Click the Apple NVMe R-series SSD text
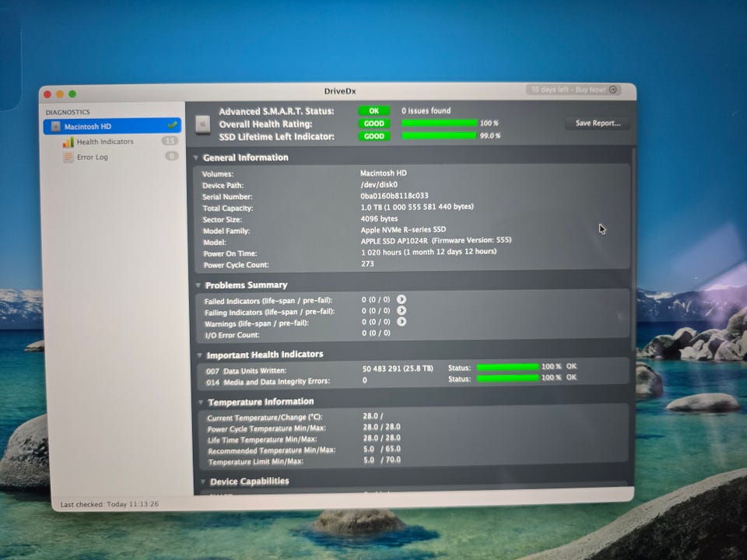 click(403, 229)
